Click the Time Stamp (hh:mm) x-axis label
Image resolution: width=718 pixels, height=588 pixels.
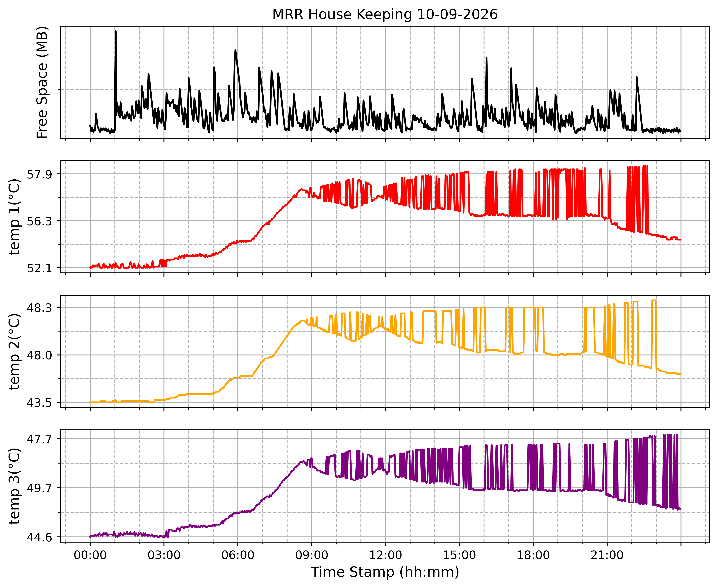pyautogui.click(x=385, y=572)
